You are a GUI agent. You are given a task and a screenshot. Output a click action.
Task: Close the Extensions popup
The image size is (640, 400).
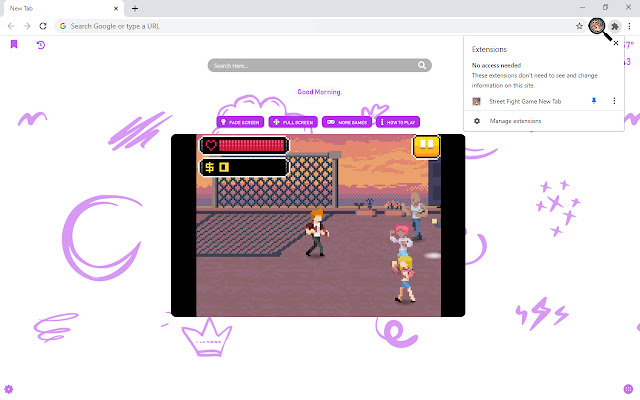coord(616,43)
